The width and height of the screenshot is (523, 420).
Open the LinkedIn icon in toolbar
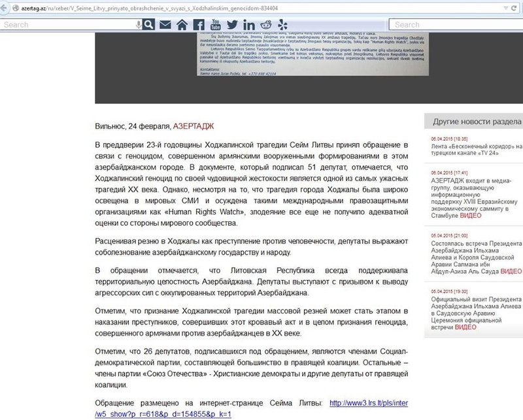[x=249, y=25]
